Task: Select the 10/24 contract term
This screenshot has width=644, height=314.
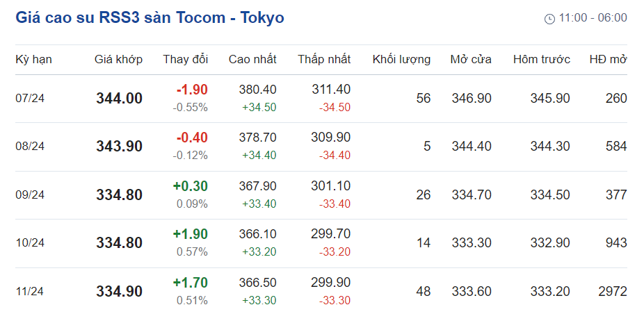Action: coord(30,243)
